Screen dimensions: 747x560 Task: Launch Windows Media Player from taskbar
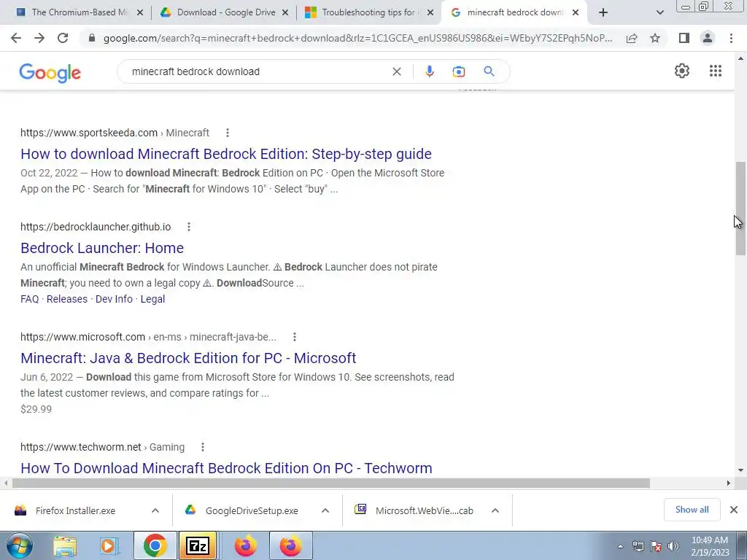click(109, 545)
